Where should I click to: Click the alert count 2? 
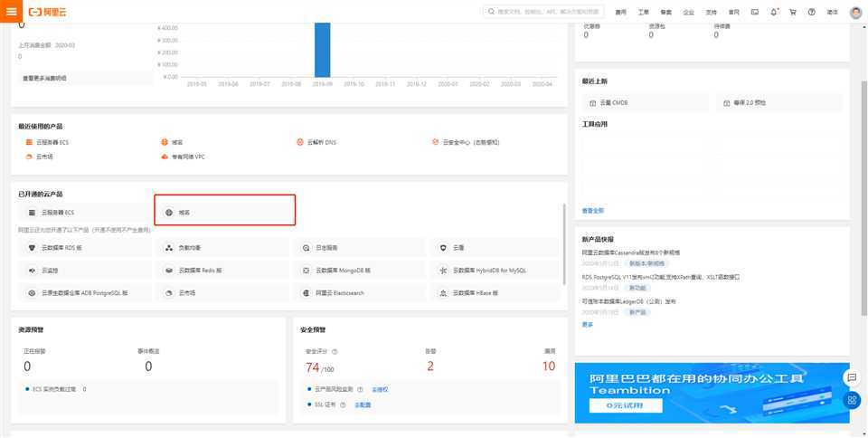click(430, 366)
